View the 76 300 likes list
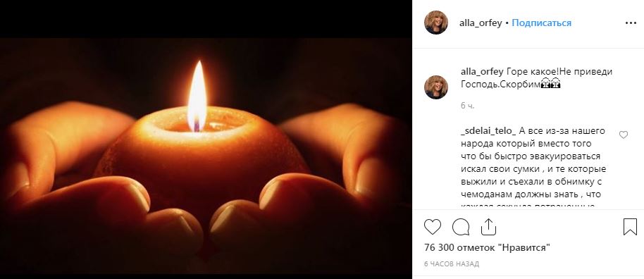The height and width of the screenshot is (279, 644). [x=487, y=248]
